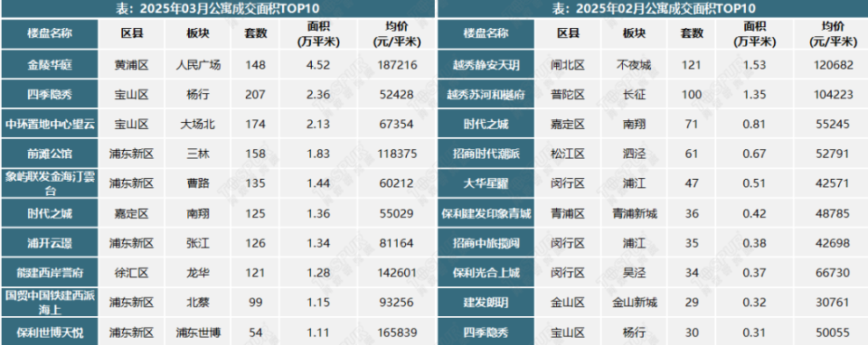Click the 吴泾 block cell
This screenshot has height=345, width=868.
(x=634, y=273)
